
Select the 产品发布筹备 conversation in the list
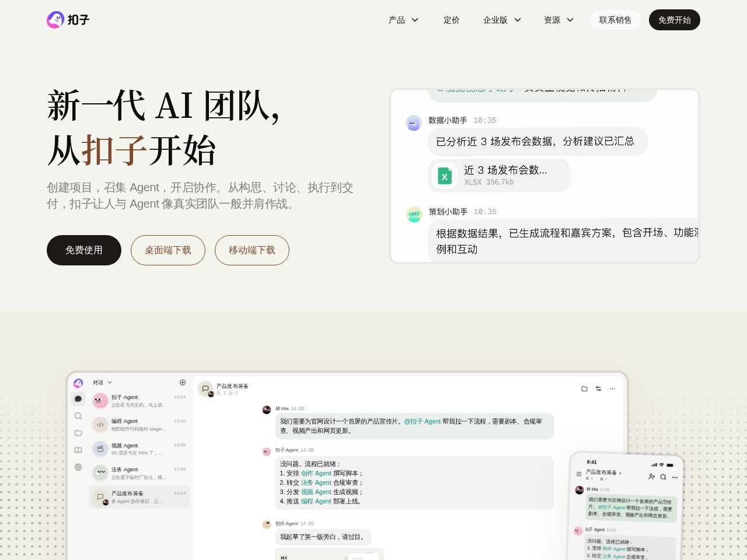point(139,497)
